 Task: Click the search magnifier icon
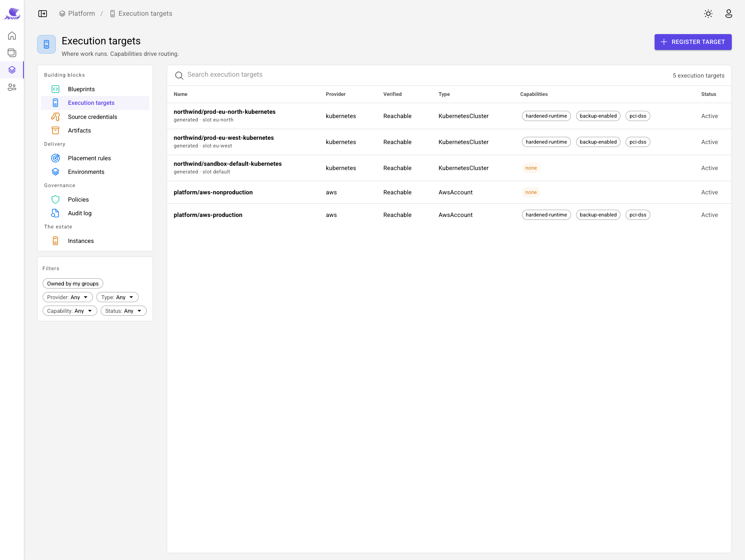179,75
